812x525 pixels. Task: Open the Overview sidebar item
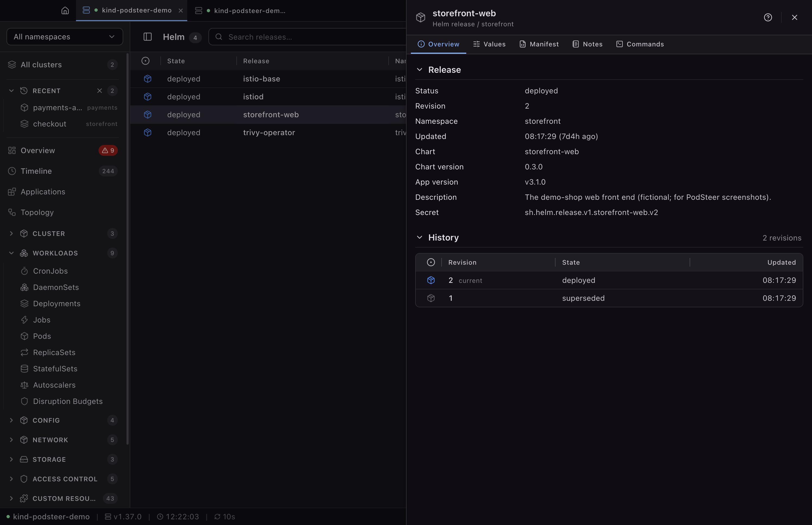(63, 150)
